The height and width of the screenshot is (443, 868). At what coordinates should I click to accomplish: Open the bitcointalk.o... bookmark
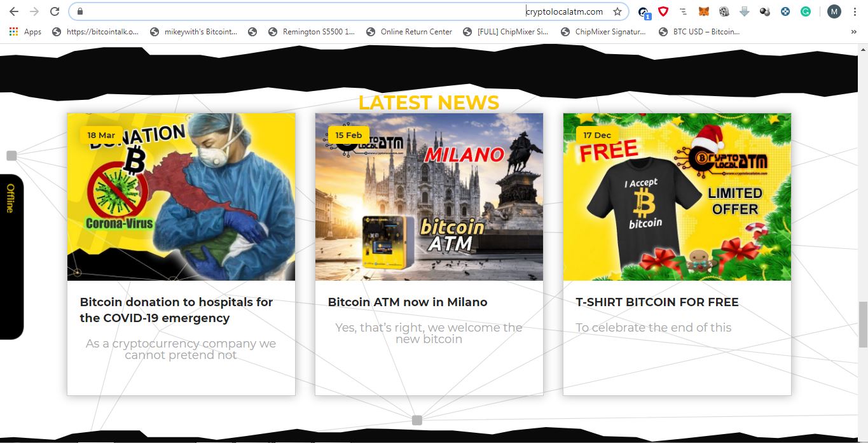coord(95,31)
